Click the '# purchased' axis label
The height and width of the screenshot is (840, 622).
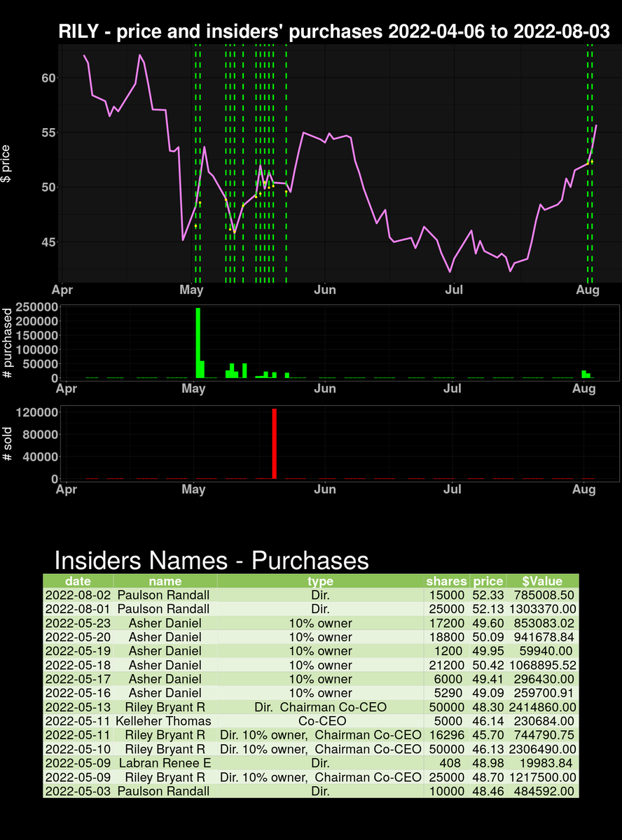click(8, 343)
